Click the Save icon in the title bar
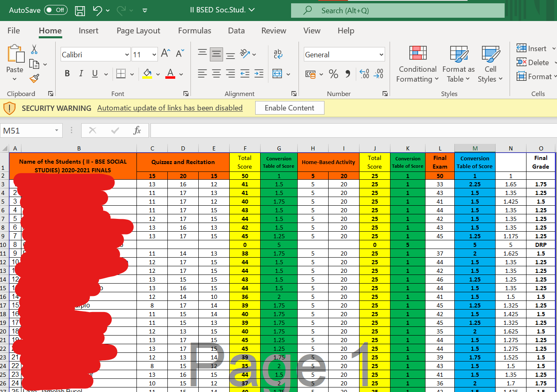The height and width of the screenshot is (392, 557). pyautogui.click(x=80, y=11)
